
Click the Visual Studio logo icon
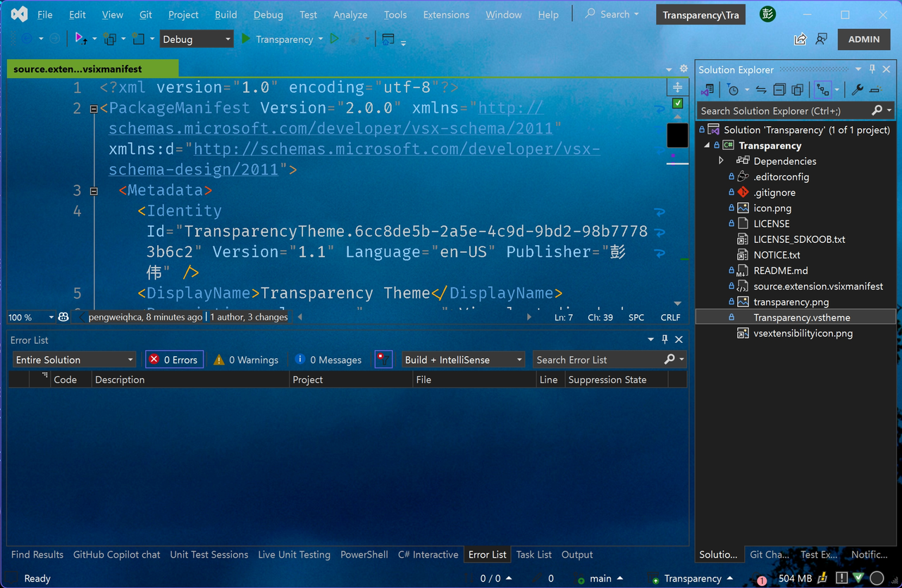coord(20,14)
